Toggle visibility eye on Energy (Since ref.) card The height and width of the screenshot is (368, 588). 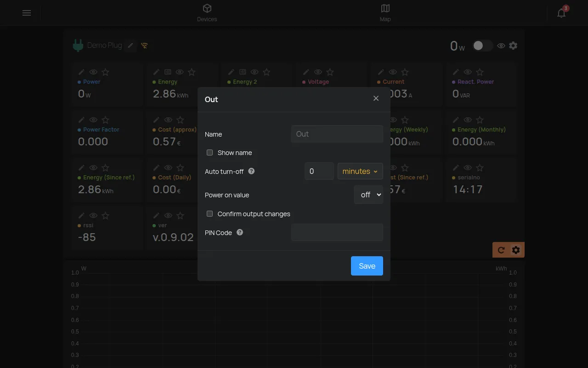93,168
